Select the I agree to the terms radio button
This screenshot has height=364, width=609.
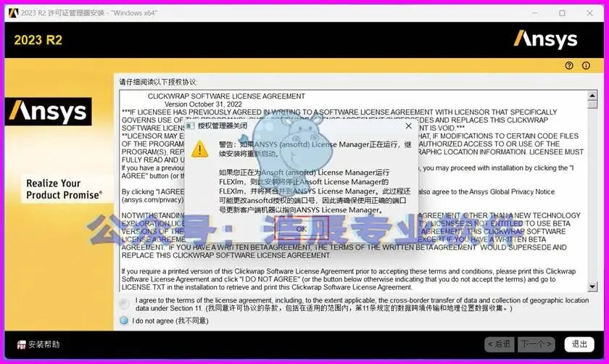click(x=124, y=304)
